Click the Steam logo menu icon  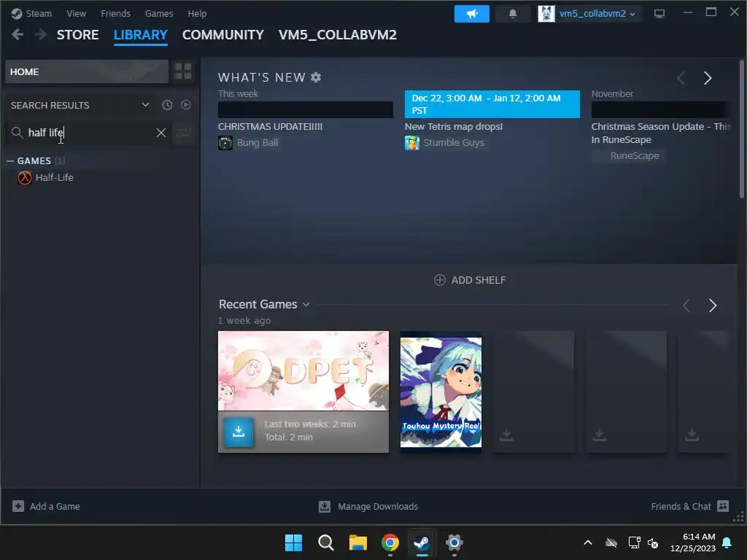pyautogui.click(x=17, y=13)
